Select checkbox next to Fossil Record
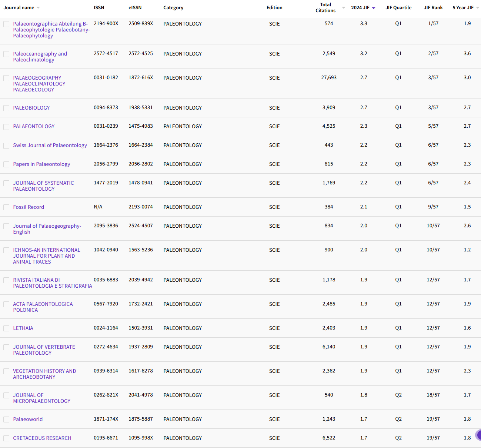This screenshot has width=481, height=448. coord(6,207)
